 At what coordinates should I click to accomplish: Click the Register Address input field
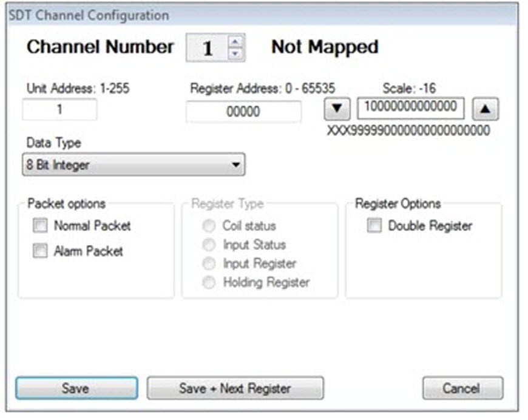click(x=244, y=112)
